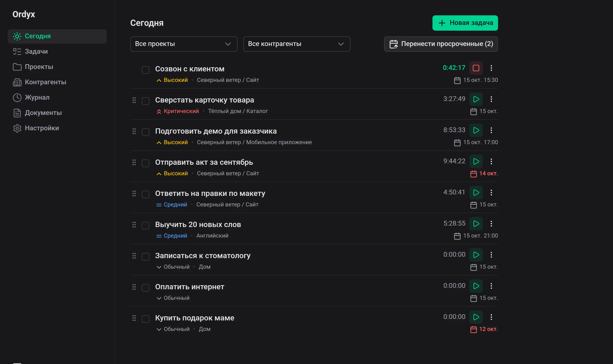Open Документы from the sidebar
613x364 pixels.
(57, 113)
